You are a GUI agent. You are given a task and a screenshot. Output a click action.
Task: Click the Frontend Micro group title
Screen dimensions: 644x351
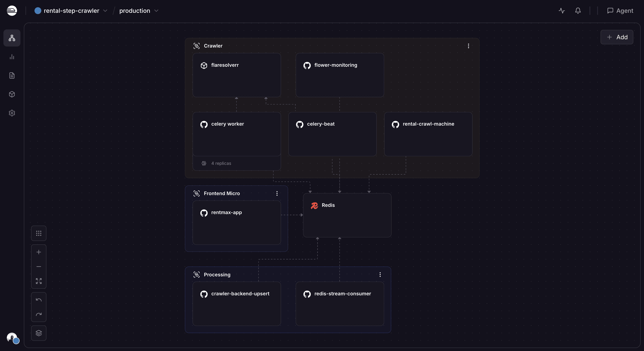pyautogui.click(x=222, y=193)
